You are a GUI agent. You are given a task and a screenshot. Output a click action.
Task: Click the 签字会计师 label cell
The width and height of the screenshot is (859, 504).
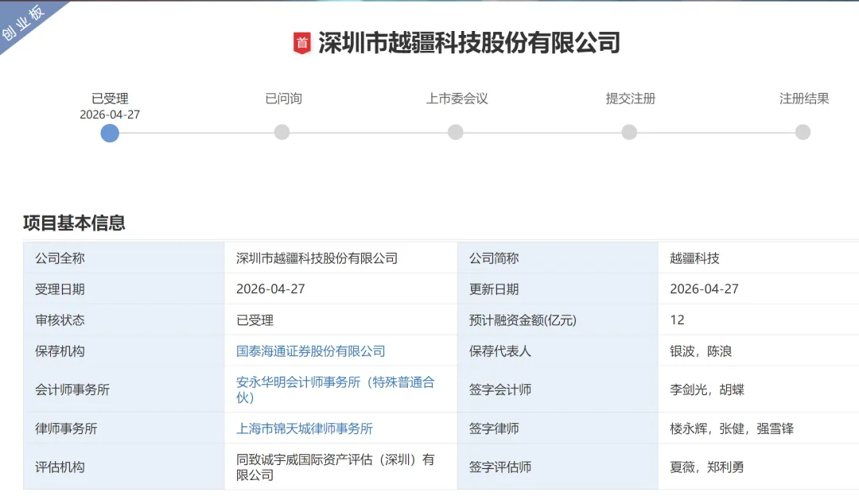coord(558,390)
